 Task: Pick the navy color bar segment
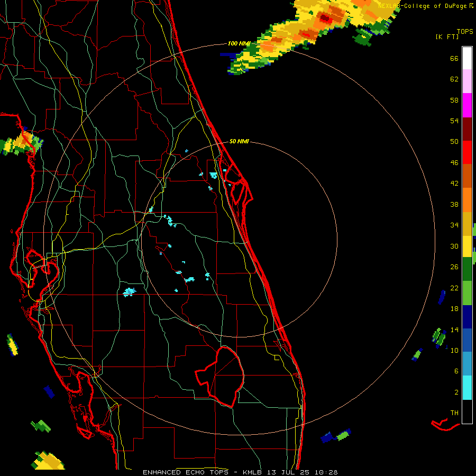[x=467, y=317]
